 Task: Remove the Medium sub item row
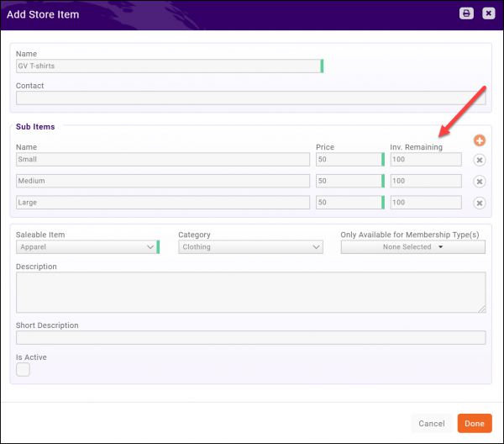[480, 182]
